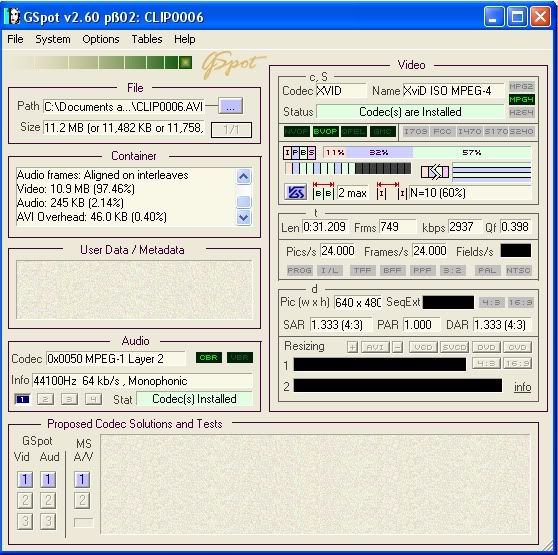Click the B-frame max spacing icon
Image resolution: width=558 pixels, height=555 pixels.
coord(323,191)
